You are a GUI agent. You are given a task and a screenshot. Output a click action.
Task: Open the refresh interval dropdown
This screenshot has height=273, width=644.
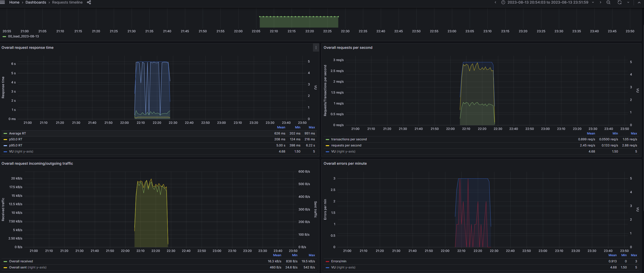coord(628,2)
